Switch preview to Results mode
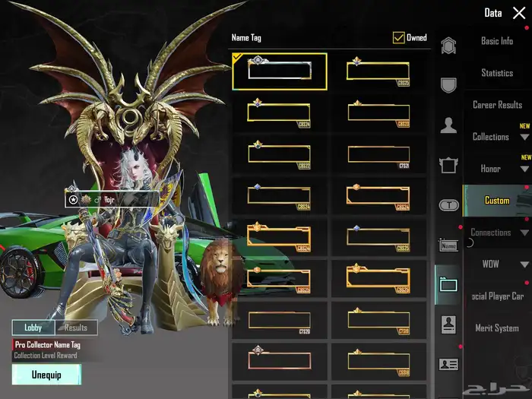 click(x=75, y=328)
